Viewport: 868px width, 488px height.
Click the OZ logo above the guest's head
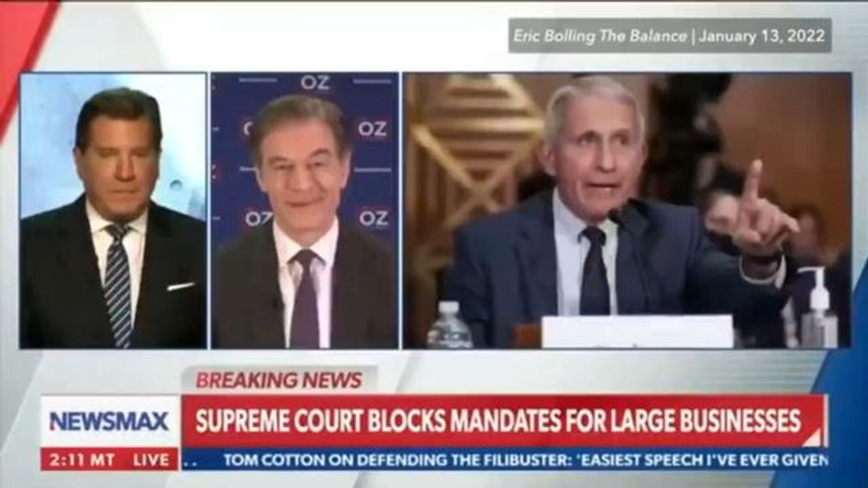tap(315, 83)
